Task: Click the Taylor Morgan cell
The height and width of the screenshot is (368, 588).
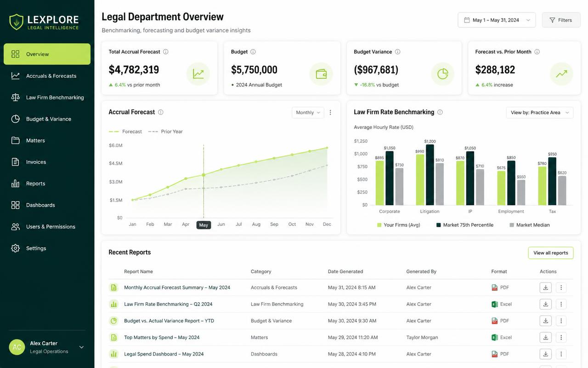Action: pos(422,337)
